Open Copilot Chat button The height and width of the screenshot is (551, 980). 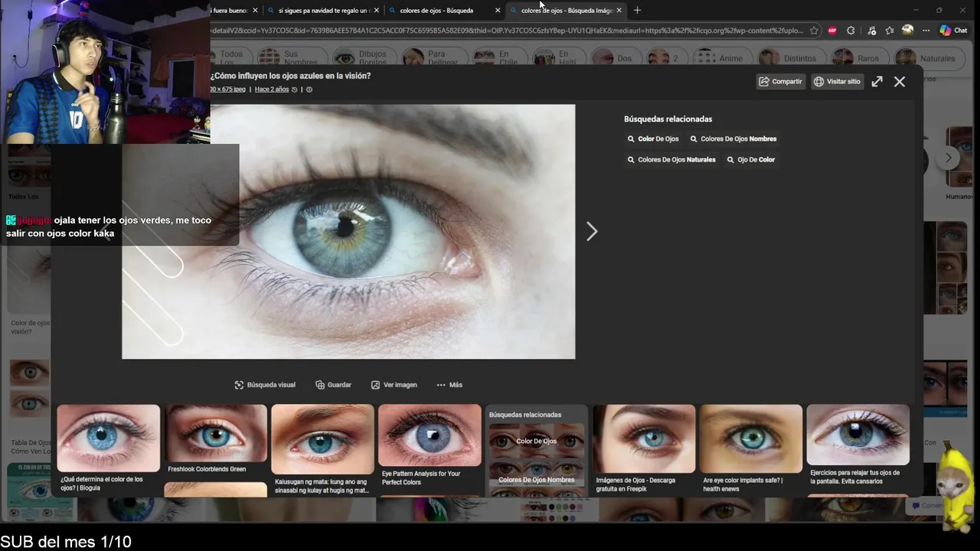coord(953,31)
